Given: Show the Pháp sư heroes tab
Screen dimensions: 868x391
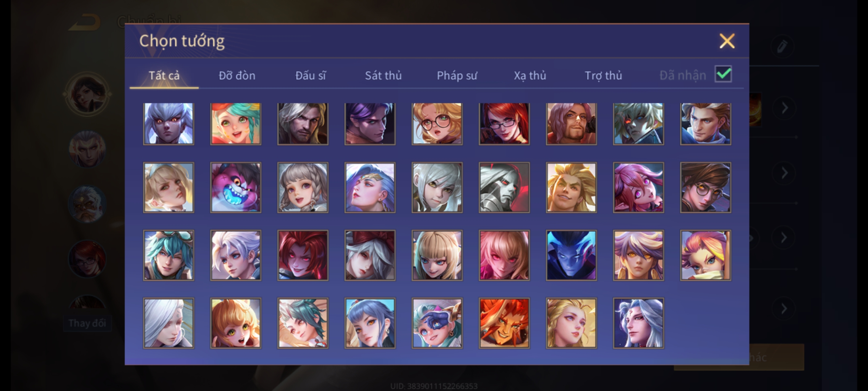Looking at the screenshot, I should tap(457, 75).
